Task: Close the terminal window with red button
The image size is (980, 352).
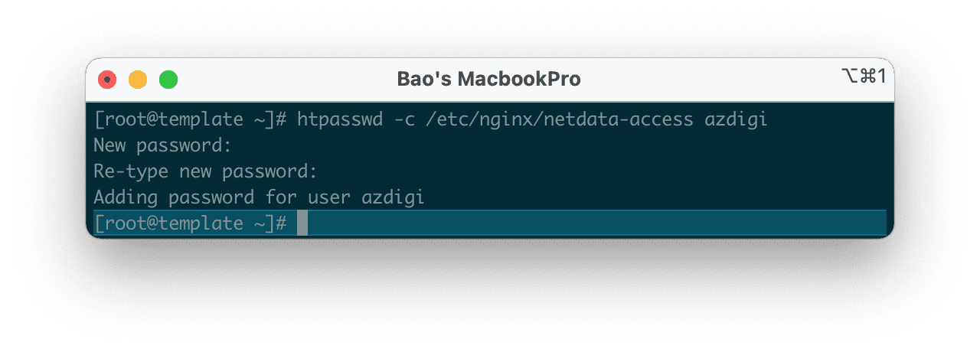Action: click(x=107, y=79)
